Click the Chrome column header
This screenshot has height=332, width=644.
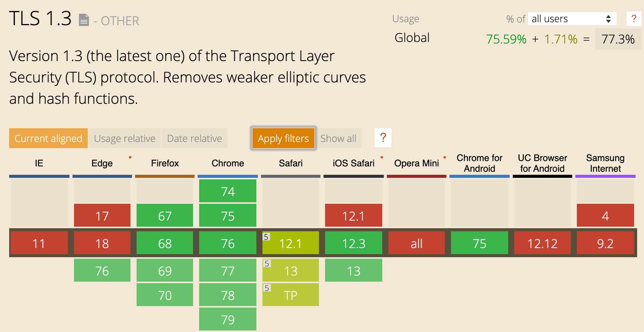pyautogui.click(x=227, y=163)
